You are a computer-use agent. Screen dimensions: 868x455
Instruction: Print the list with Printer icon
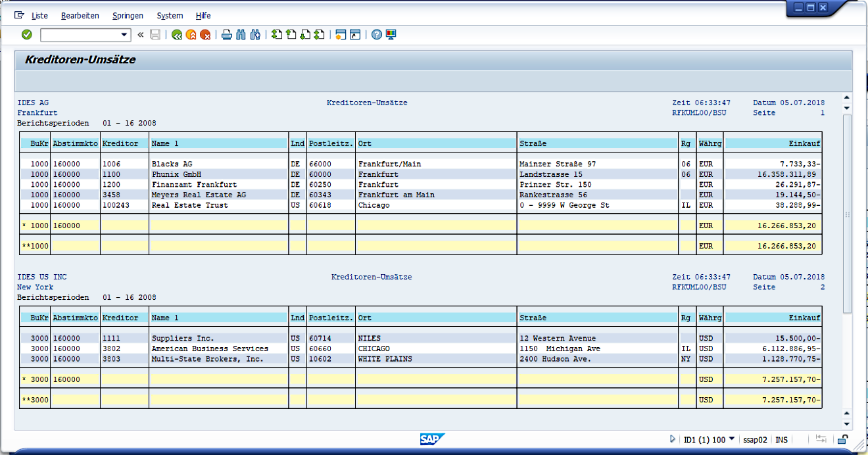227,35
